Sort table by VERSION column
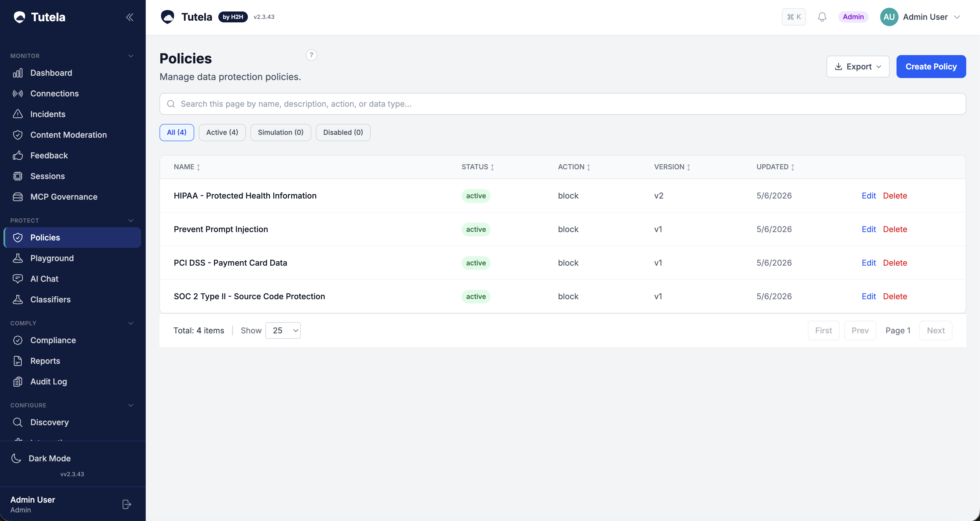This screenshot has height=521, width=980. click(672, 167)
